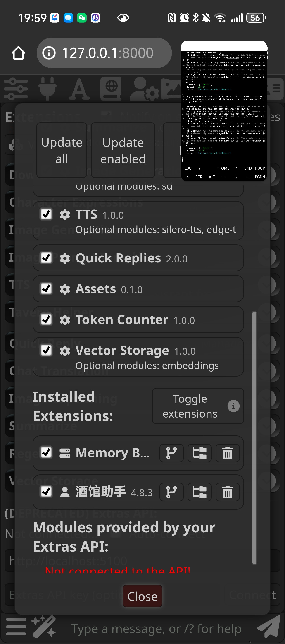Click the move icon for Memory B... extension

(x=199, y=453)
